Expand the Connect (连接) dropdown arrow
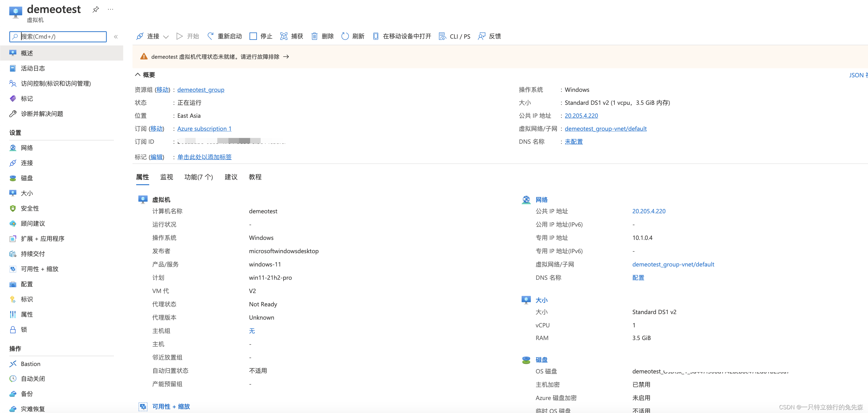This screenshot has width=868, height=413. 166,37
